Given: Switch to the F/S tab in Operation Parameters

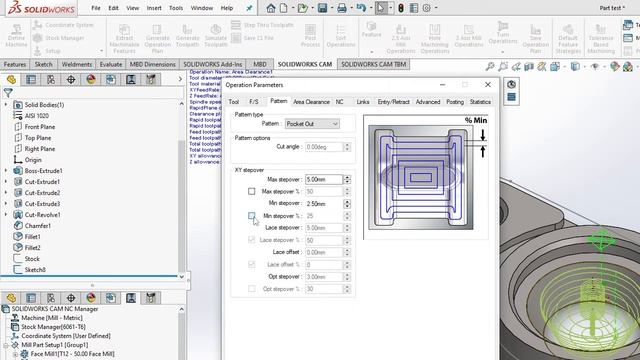Looking at the screenshot, I should [253, 102].
